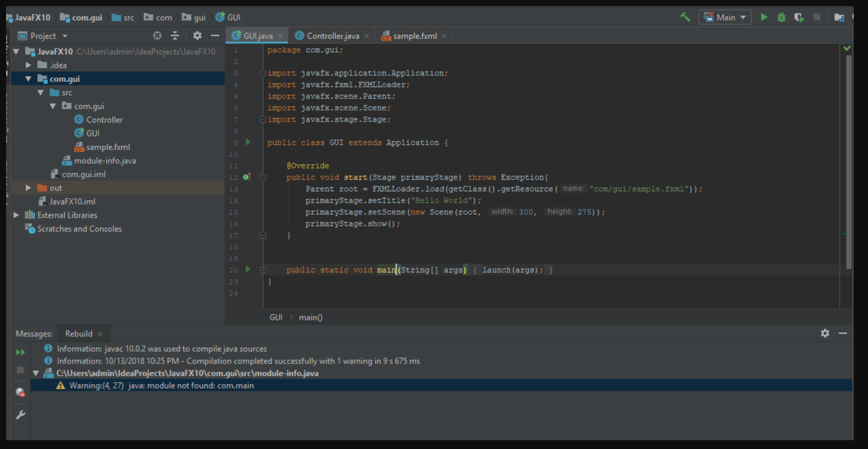Click the module-info.java path in Messages

pos(187,373)
